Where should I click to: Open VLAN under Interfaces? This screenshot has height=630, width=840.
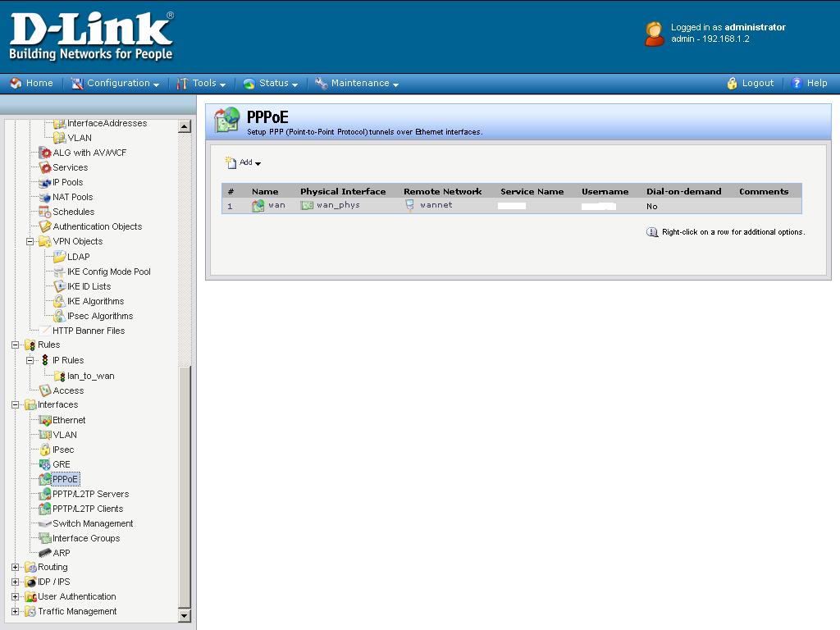coord(65,435)
